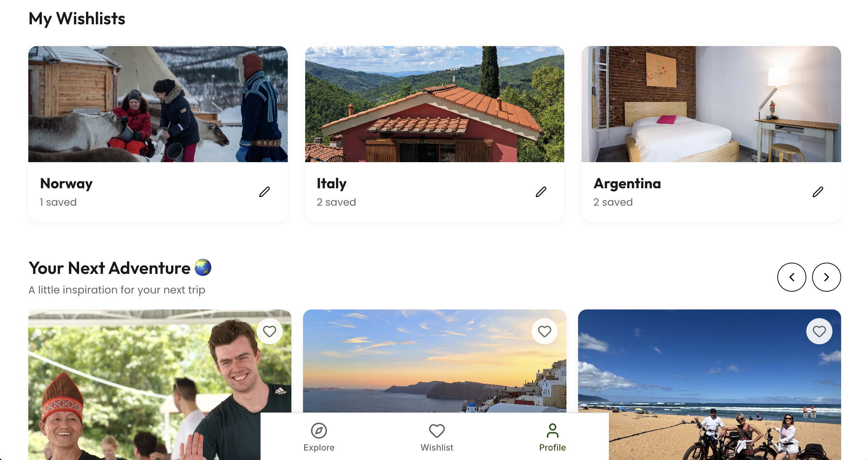Toggle heart on the sunset coastline card
This screenshot has width=868, height=460.
point(544,331)
